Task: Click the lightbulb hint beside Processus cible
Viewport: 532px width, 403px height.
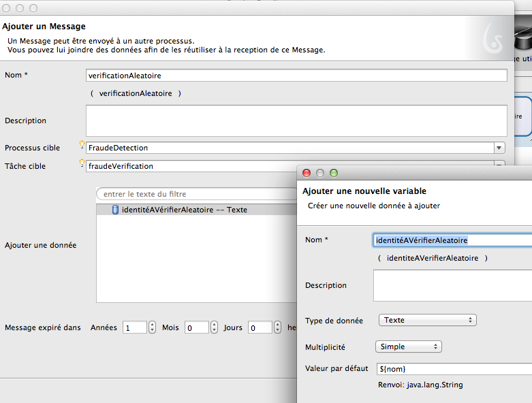Action: pyautogui.click(x=82, y=144)
